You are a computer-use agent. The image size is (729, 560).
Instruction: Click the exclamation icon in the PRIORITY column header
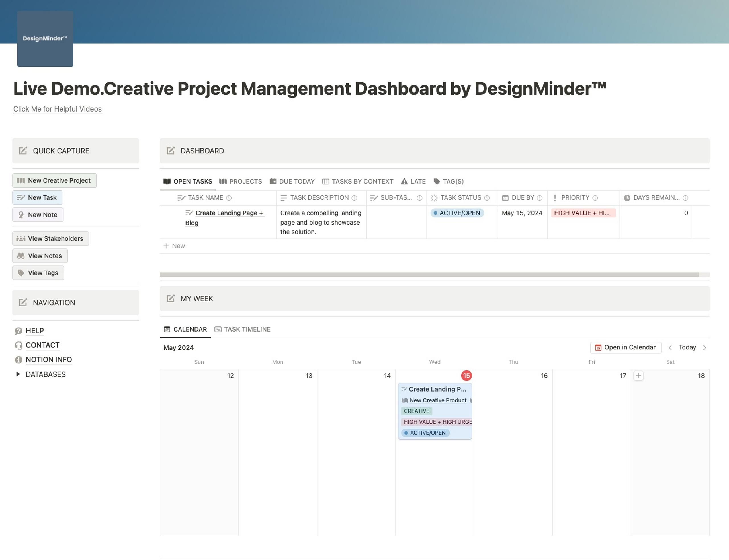(x=555, y=198)
